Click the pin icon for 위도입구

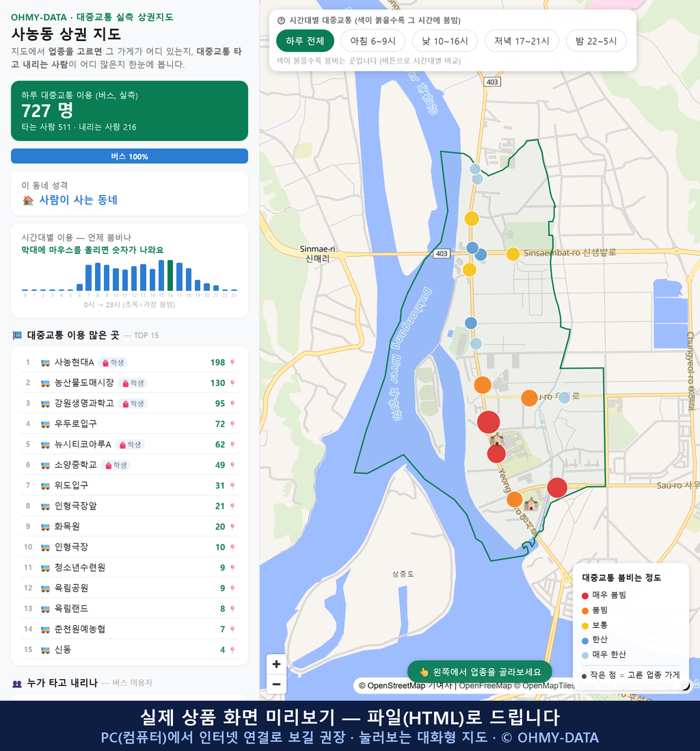(x=232, y=486)
